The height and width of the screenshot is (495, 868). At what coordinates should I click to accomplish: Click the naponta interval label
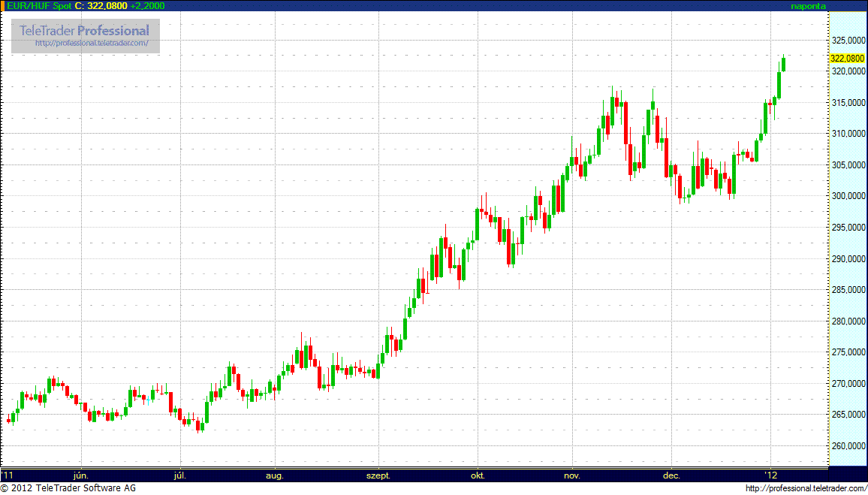click(x=809, y=6)
